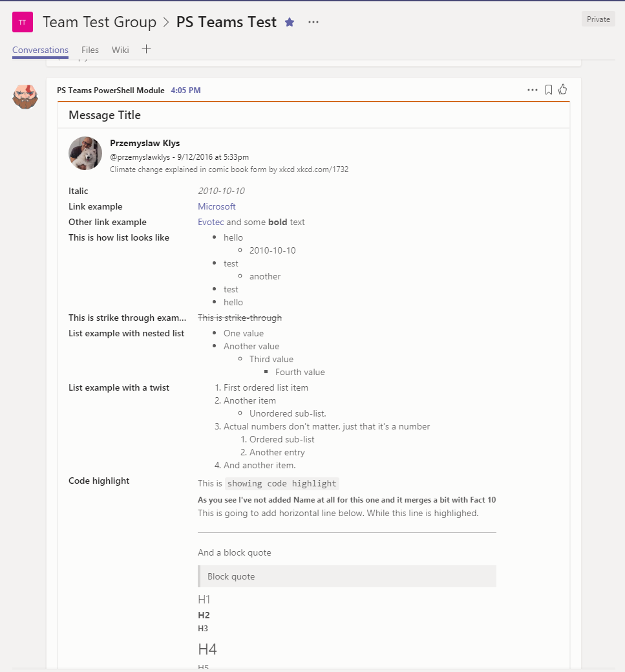Select the Conversations tab

40,50
